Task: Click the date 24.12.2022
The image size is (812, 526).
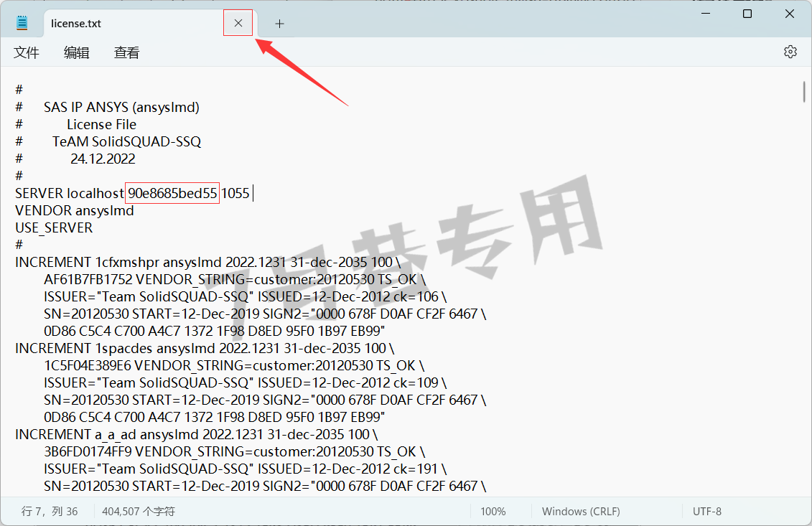Action: (103, 159)
